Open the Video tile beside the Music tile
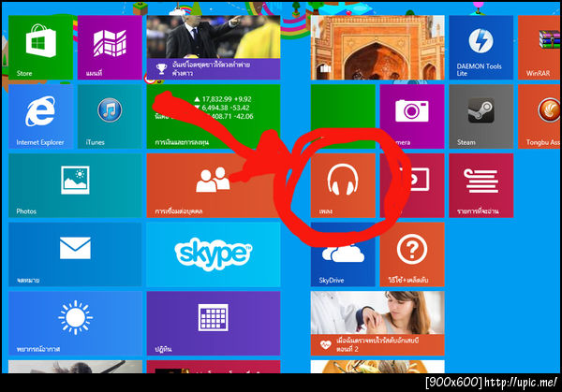 tap(412, 185)
